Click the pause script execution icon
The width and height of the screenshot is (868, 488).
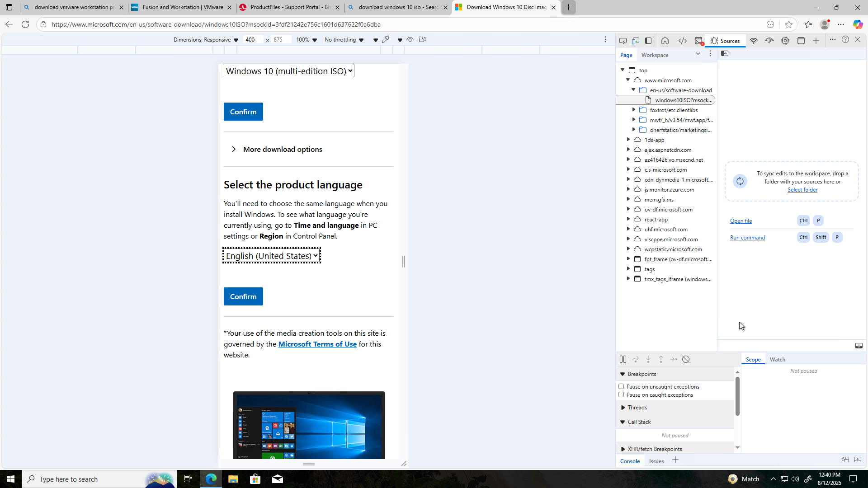point(623,359)
